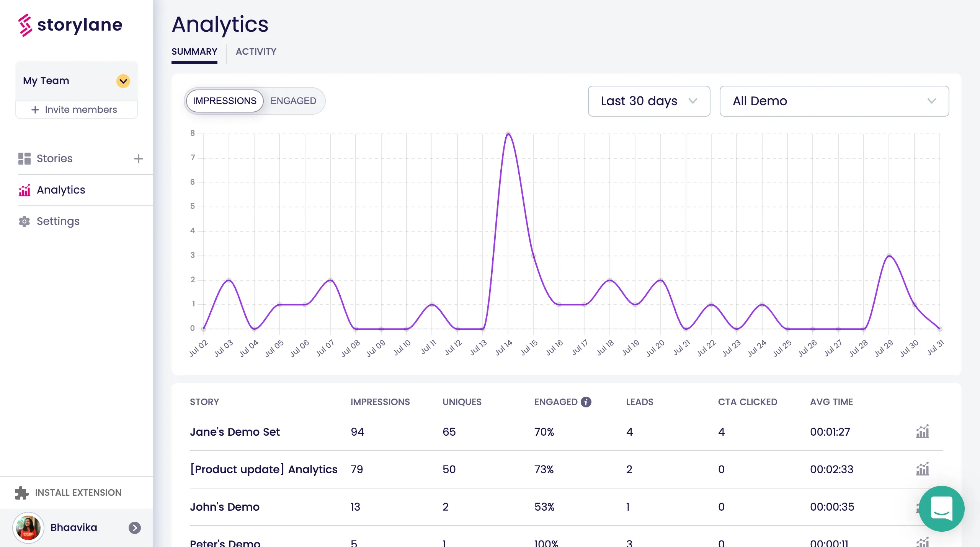Open Analytics from sidebar chart icon
This screenshot has height=547, width=980.
point(24,190)
